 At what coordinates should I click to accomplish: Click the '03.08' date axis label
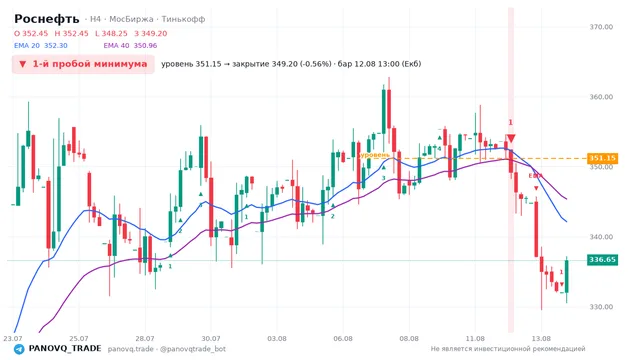click(277, 339)
